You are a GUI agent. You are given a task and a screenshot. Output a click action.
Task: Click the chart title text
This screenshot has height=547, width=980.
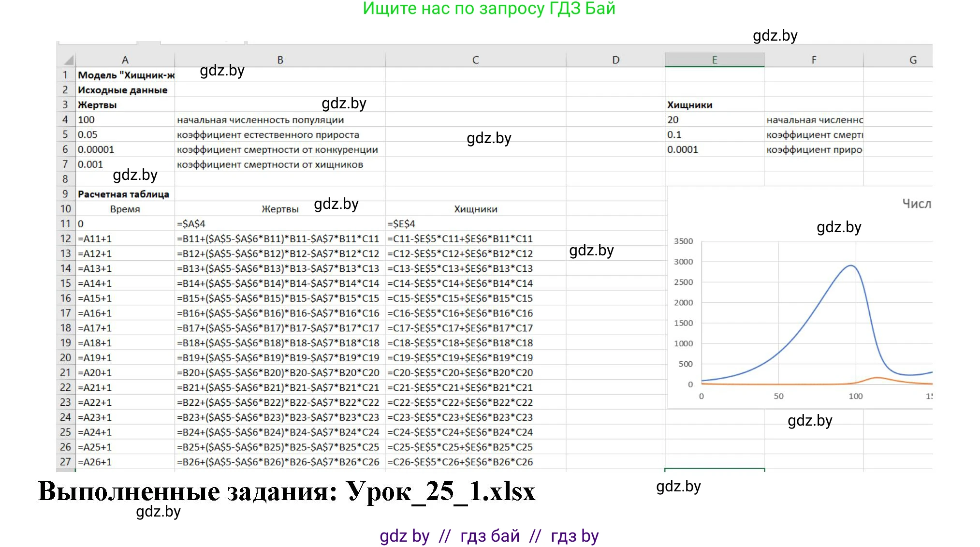(x=916, y=204)
